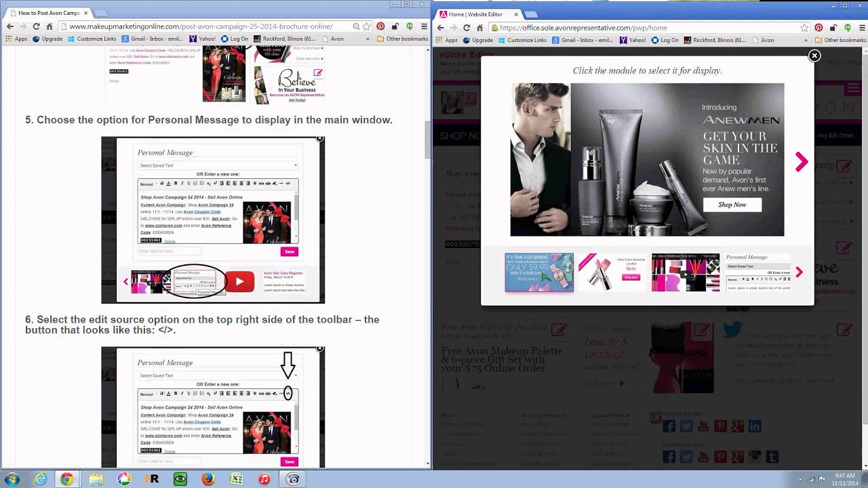
Task: Click the padlock extension in the left window
Action: coord(395,26)
